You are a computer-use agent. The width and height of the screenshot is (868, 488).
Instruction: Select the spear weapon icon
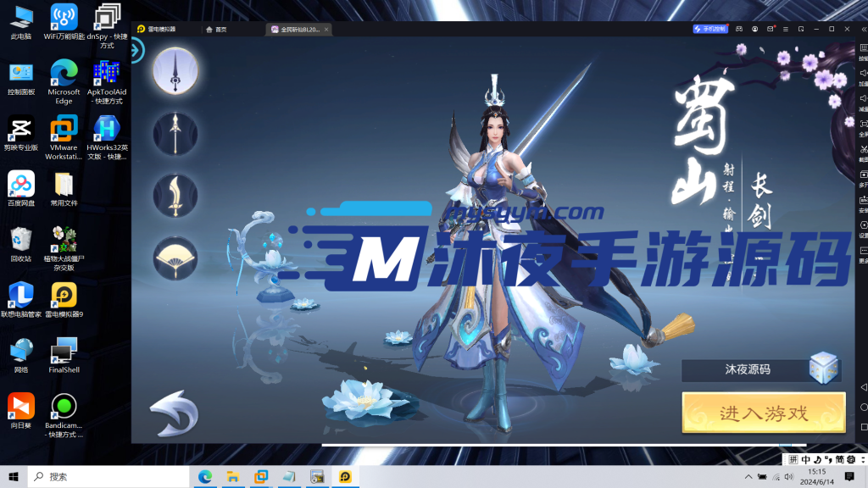coord(175,135)
